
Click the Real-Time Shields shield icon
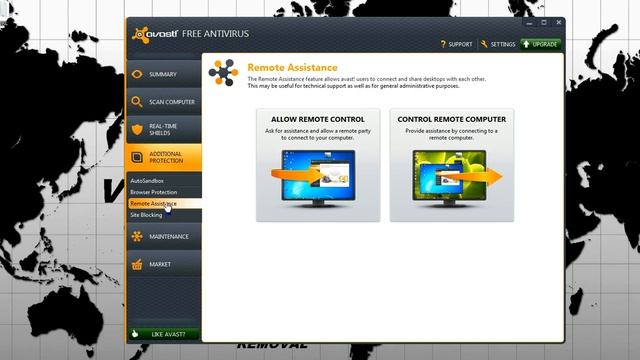[137, 129]
